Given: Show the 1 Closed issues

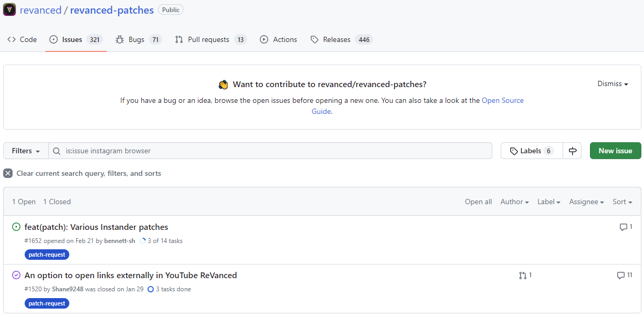Looking at the screenshot, I should [x=57, y=202].
